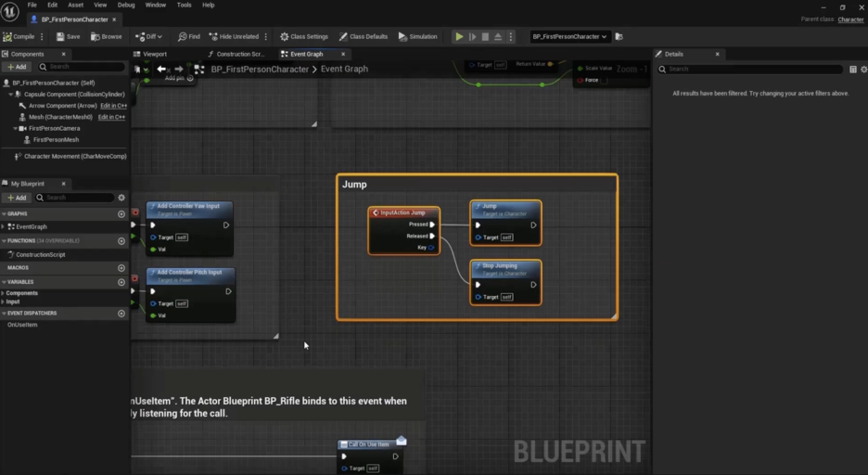This screenshot has height=475, width=868.
Task: Open the Debug menu
Action: 126,5
